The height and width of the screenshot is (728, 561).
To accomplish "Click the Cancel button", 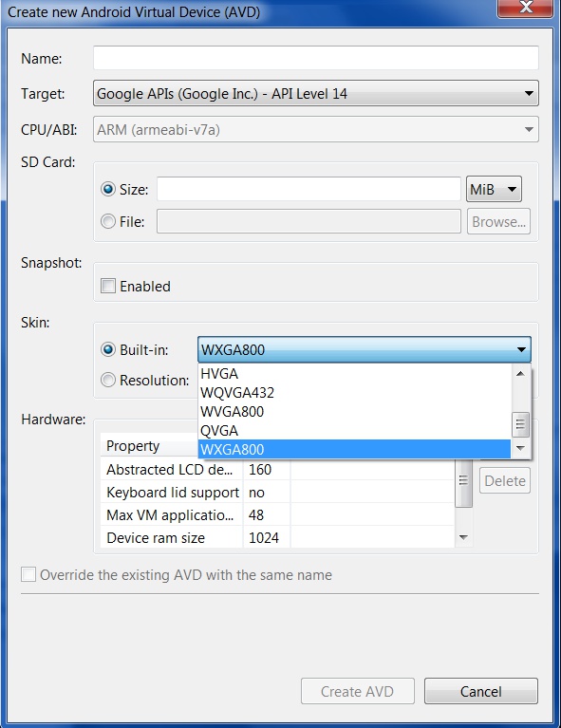I will [480, 691].
